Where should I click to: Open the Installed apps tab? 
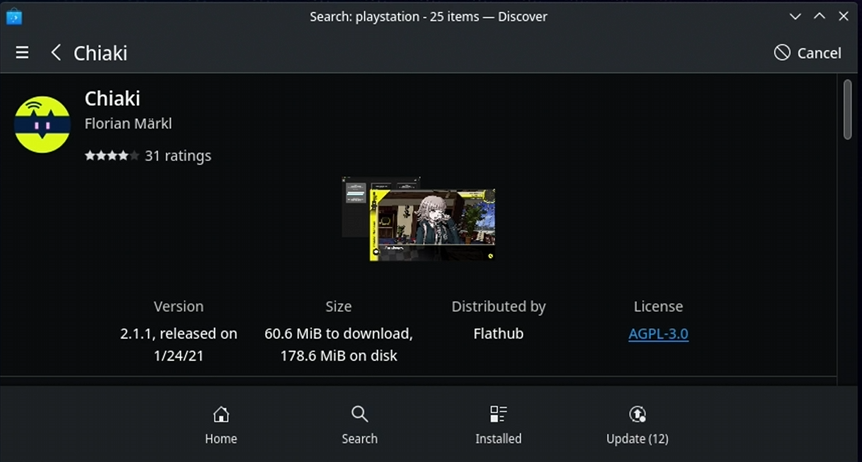coord(498,425)
